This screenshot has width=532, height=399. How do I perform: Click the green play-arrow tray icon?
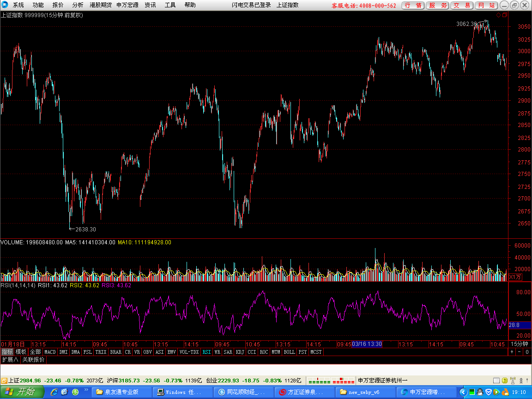[496, 392]
